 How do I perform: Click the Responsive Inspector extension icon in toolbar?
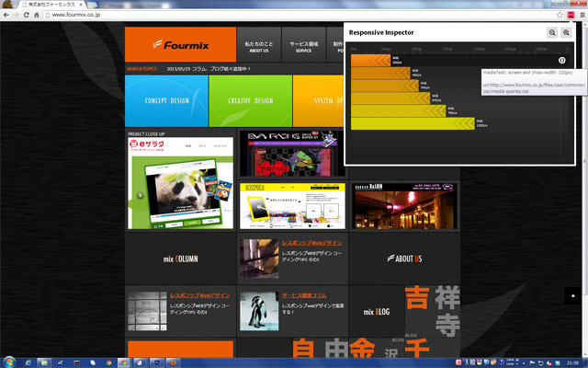coord(569,15)
